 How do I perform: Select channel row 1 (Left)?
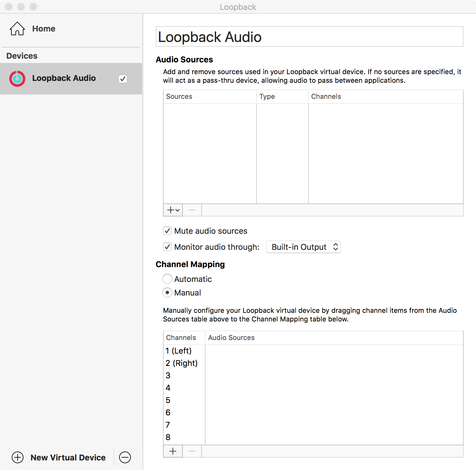click(313, 351)
